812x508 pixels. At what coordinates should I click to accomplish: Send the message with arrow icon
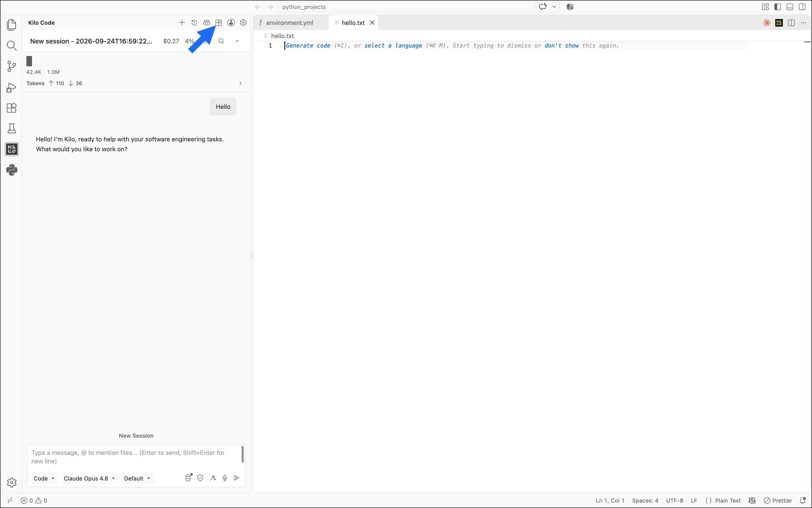click(237, 478)
